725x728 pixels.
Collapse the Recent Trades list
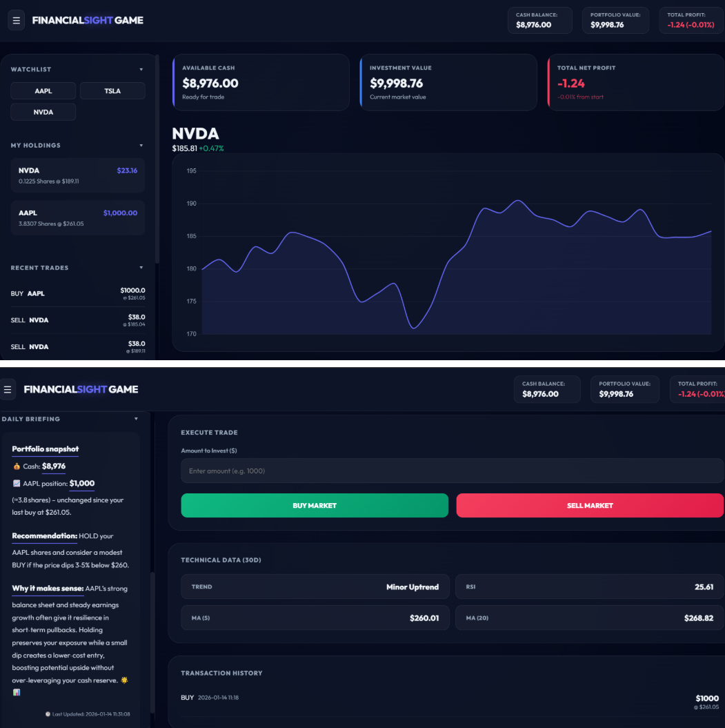(141, 268)
